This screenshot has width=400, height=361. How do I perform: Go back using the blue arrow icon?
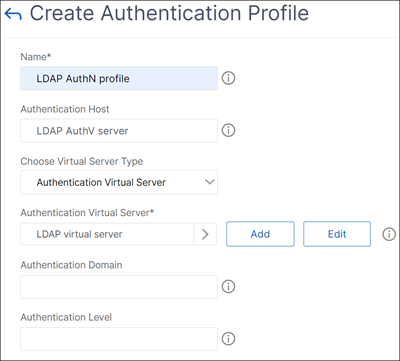[x=13, y=14]
